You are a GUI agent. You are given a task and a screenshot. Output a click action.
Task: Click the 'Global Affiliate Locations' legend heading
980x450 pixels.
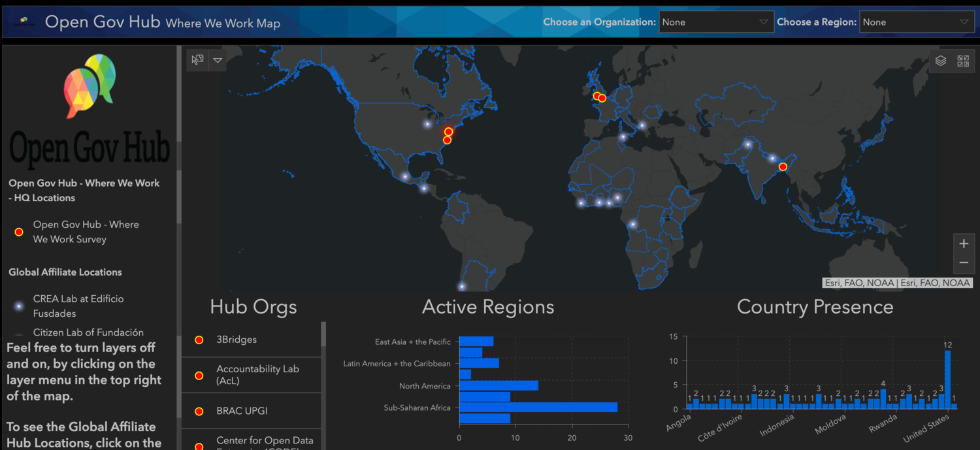65,272
